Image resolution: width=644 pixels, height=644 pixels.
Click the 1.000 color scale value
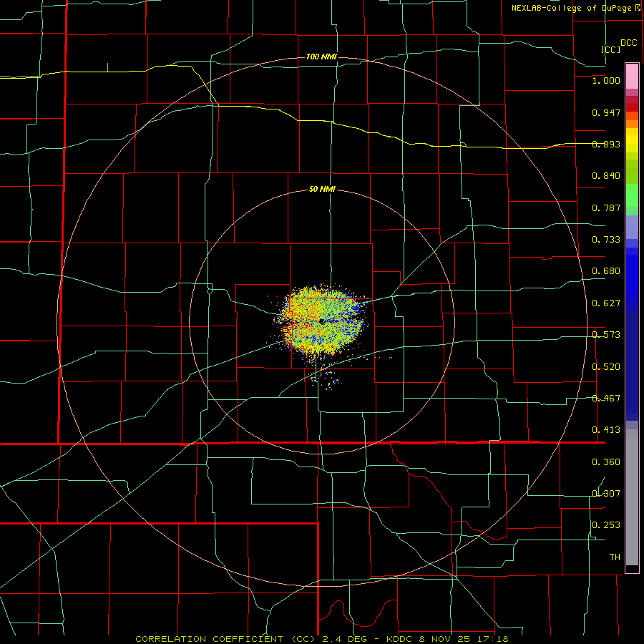pyautogui.click(x=606, y=80)
